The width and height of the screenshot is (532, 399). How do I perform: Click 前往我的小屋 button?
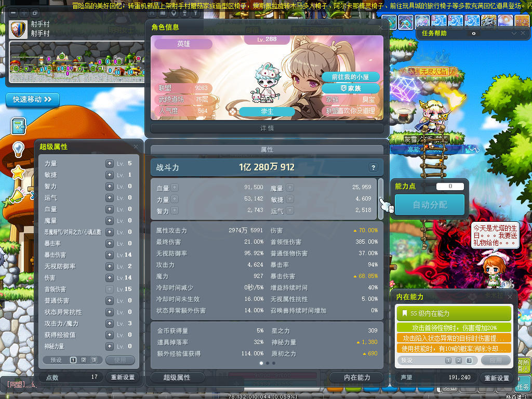tap(351, 77)
